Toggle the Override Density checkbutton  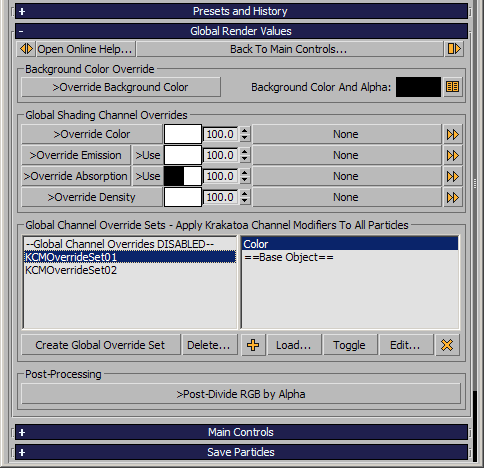click(x=92, y=197)
